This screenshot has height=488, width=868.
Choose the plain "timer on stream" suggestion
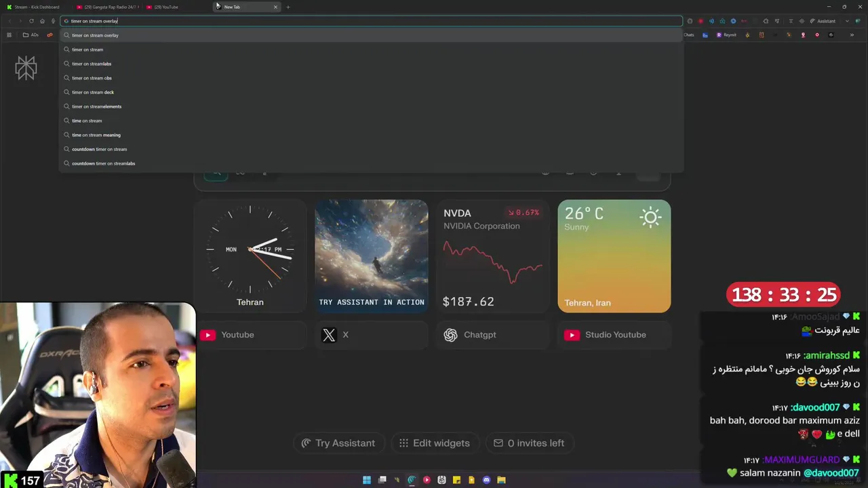371,49
